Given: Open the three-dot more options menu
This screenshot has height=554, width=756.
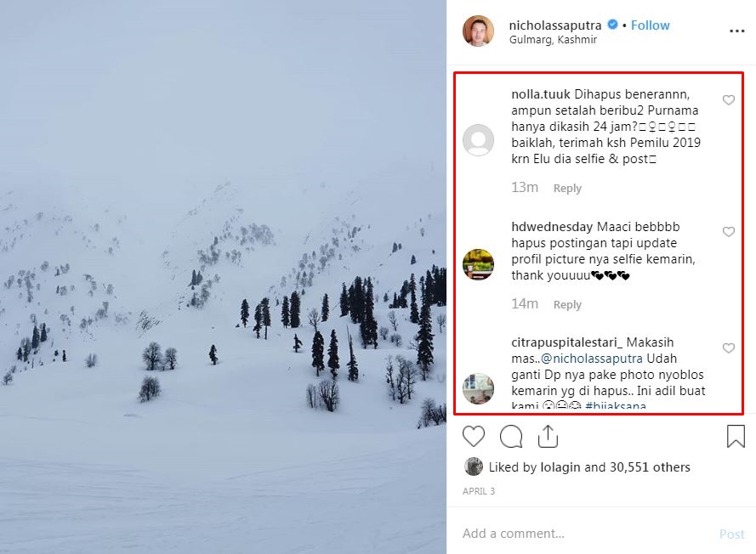Looking at the screenshot, I should tap(736, 31).
